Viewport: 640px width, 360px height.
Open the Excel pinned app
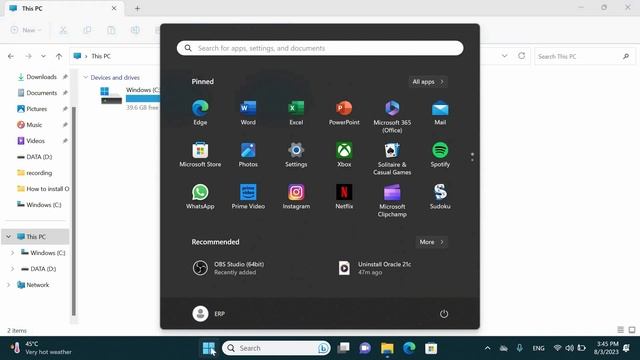[296, 112]
